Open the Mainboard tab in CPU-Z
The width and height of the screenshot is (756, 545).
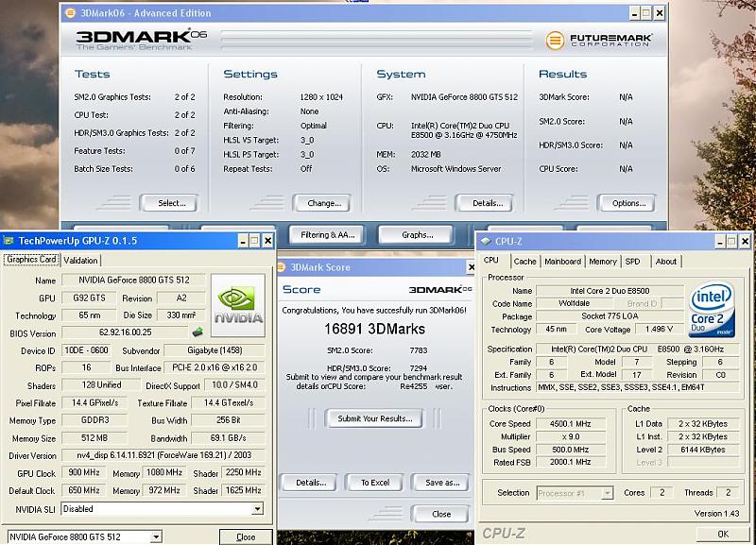pyautogui.click(x=562, y=262)
